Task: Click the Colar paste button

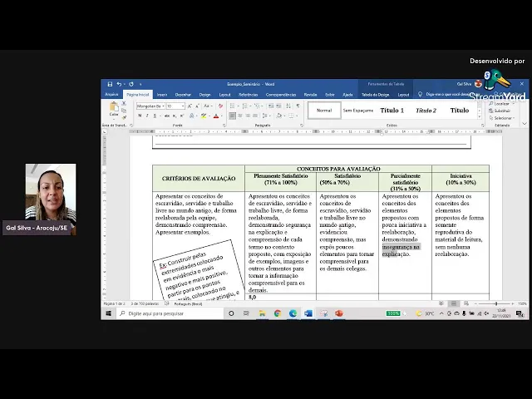Action: coord(114,110)
